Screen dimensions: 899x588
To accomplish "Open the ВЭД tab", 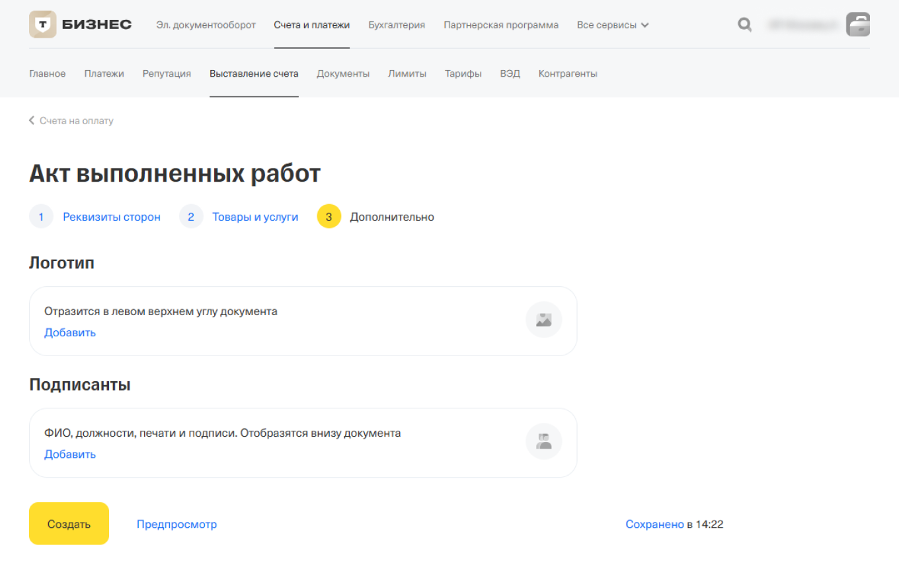I will click(x=510, y=73).
